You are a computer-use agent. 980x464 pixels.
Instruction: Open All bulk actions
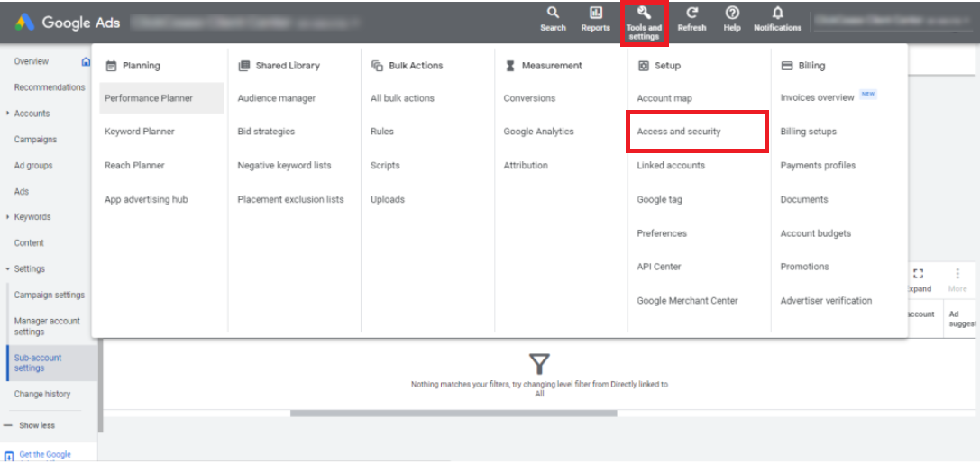(x=402, y=98)
